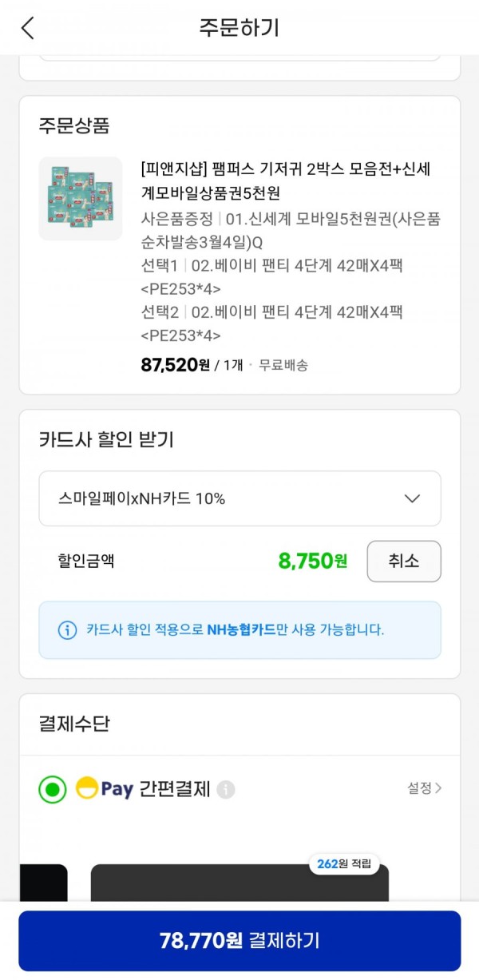The width and height of the screenshot is (479, 980).
Task: Tap the info icon beside 간편결제
Action: pyautogui.click(x=226, y=790)
